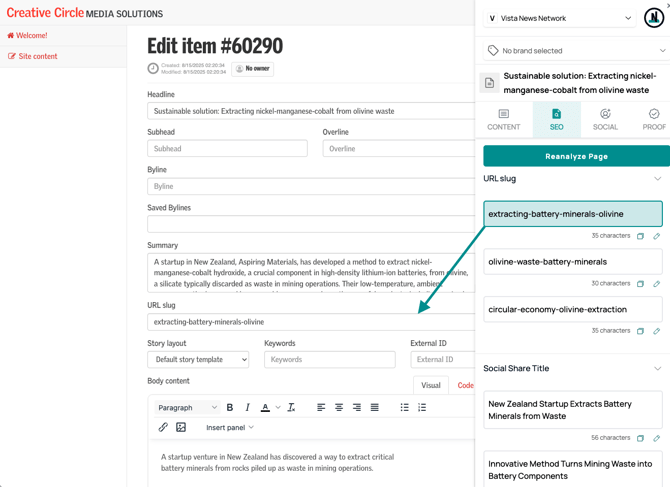Align text left
Screen dimensions: 670x487
click(x=321, y=408)
